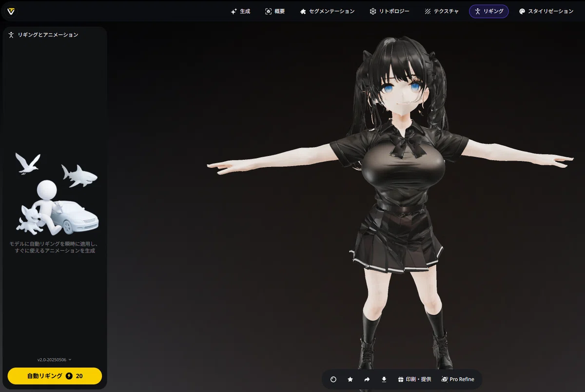Select the リトポロジー tab
The image size is (585, 392).
click(x=389, y=11)
